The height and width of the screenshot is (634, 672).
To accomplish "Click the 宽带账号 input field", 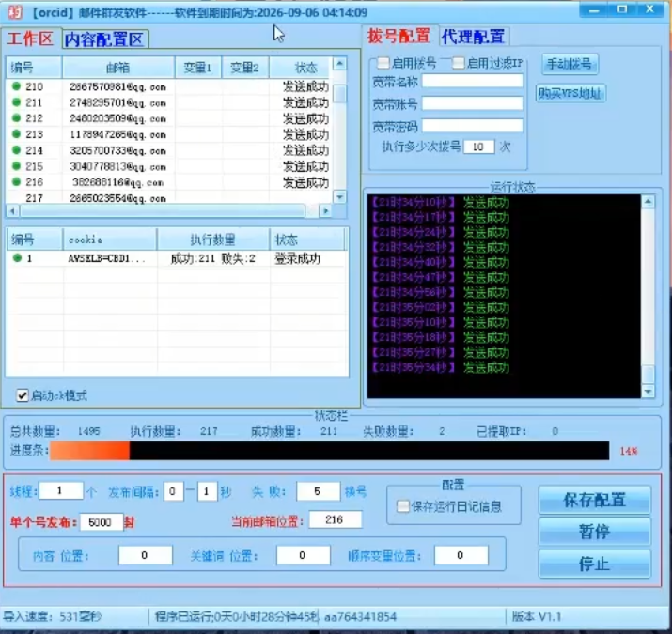I will coord(472,103).
